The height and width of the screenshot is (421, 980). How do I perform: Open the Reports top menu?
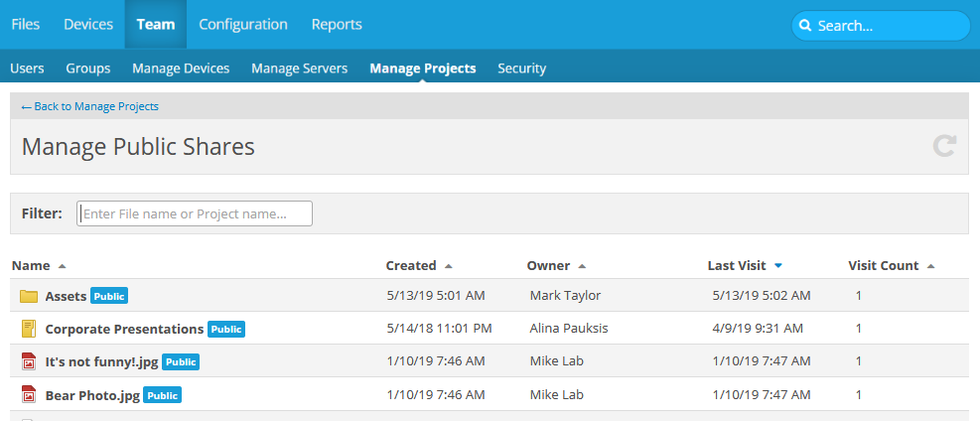tap(337, 25)
